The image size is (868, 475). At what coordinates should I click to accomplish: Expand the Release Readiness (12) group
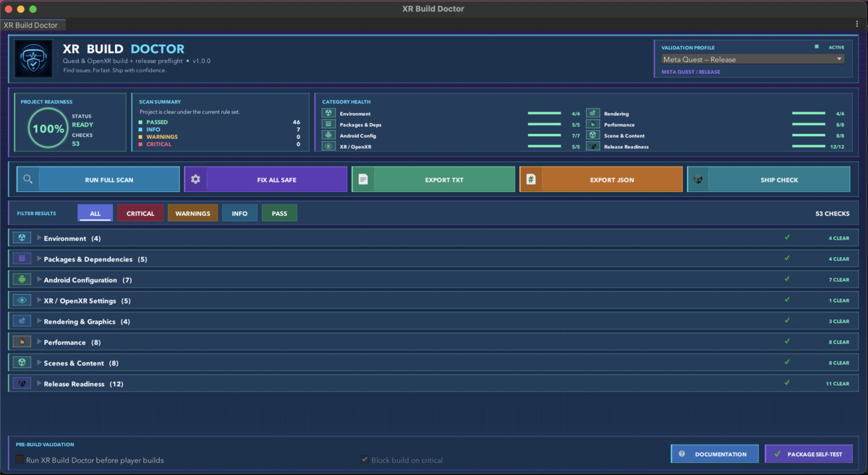point(39,384)
